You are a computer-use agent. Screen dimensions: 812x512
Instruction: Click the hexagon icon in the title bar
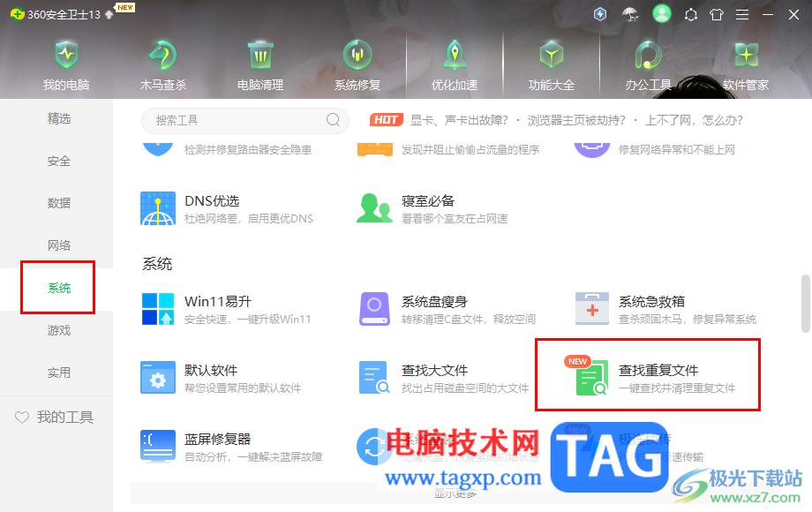point(691,14)
